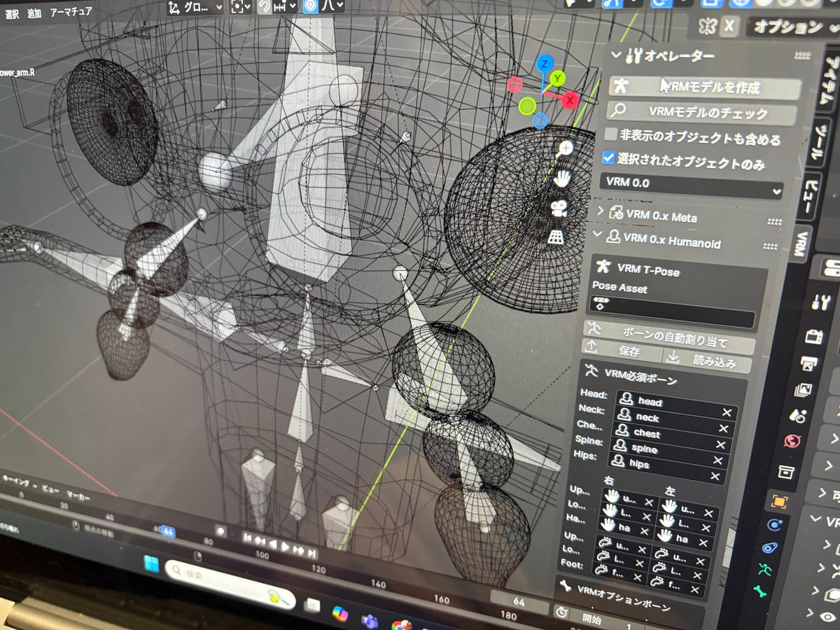Clear the head bone assignment

(728, 413)
